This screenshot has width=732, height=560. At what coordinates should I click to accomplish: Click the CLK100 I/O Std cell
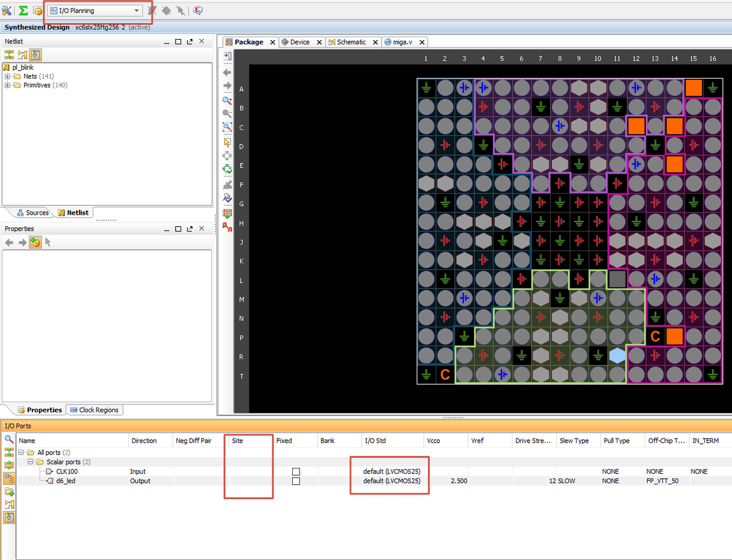pyautogui.click(x=392, y=472)
